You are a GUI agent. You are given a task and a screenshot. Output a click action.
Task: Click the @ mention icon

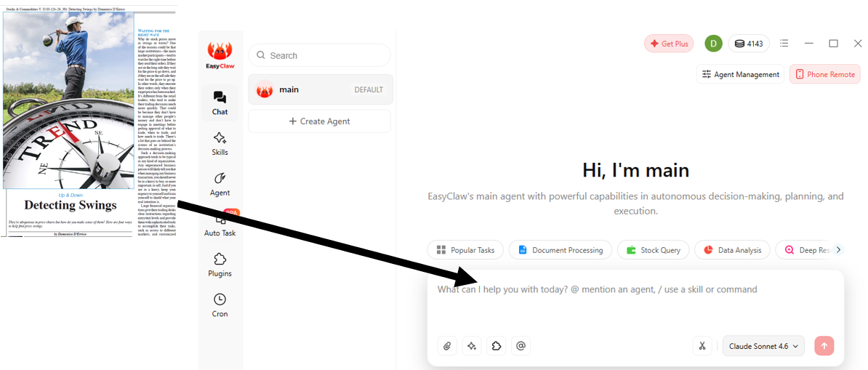[x=521, y=346]
